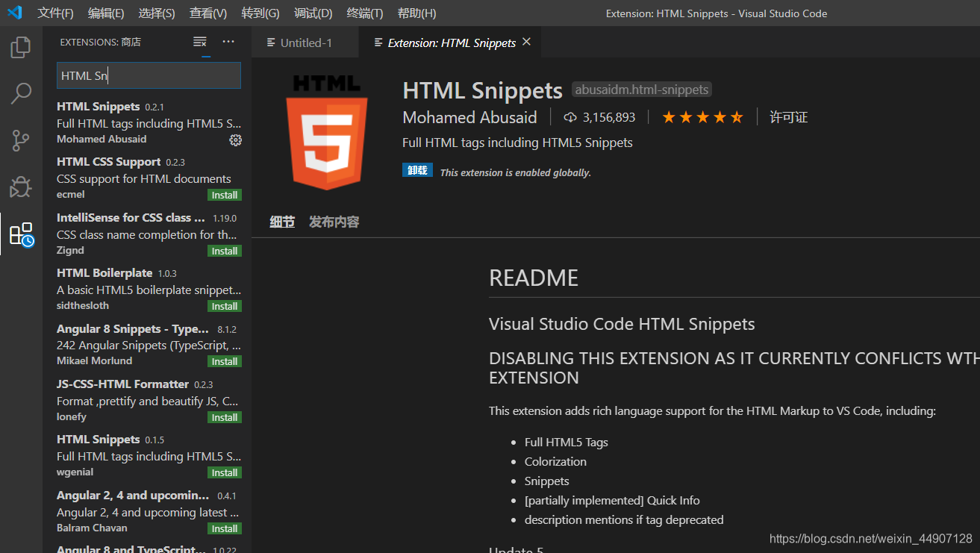Close the Extension: HTML Snippets tab

point(526,42)
